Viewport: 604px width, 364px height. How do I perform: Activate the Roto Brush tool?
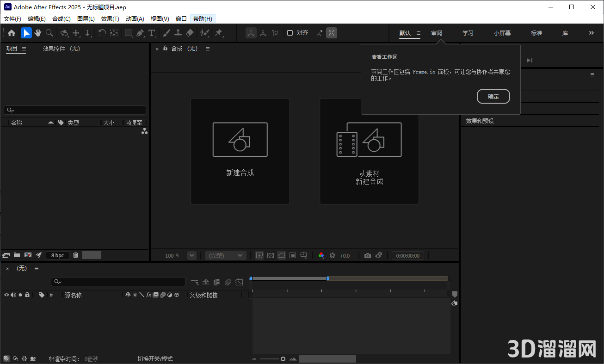(x=203, y=33)
